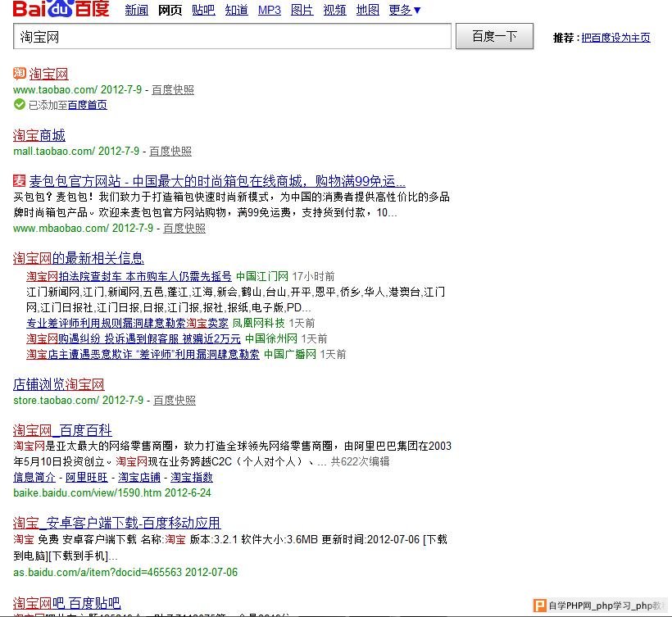Click the 阿里旺旺 sublink
This screenshot has height=617, width=672.
pos(87,478)
